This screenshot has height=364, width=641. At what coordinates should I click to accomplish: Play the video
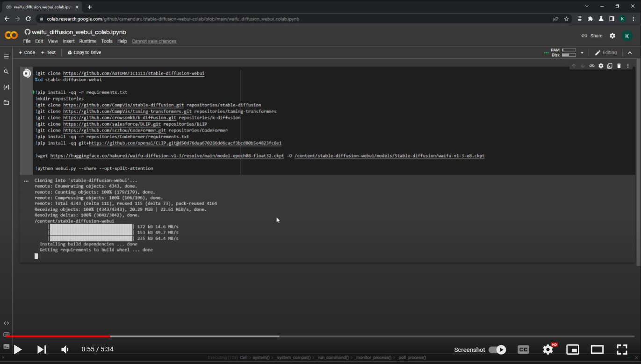pos(18,350)
